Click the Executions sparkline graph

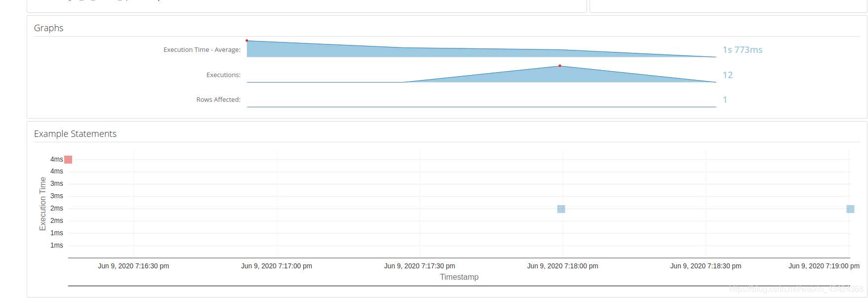tap(481, 74)
